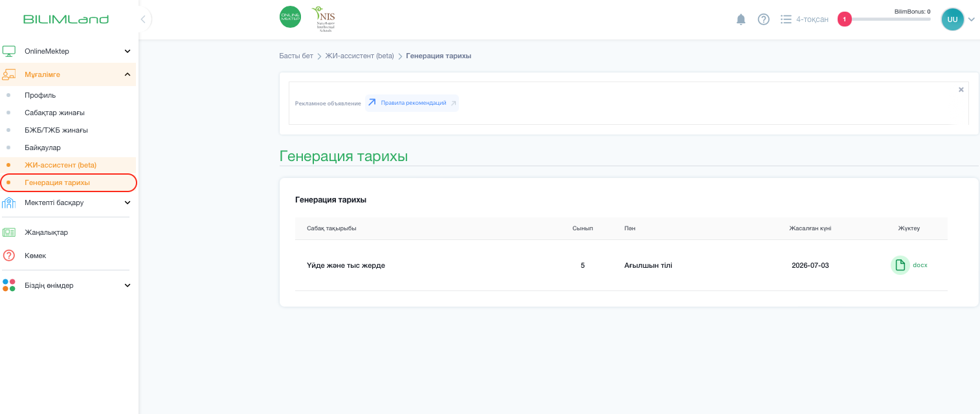
Task: Click the date cell 2026-07-03
Action: pyautogui.click(x=810, y=265)
